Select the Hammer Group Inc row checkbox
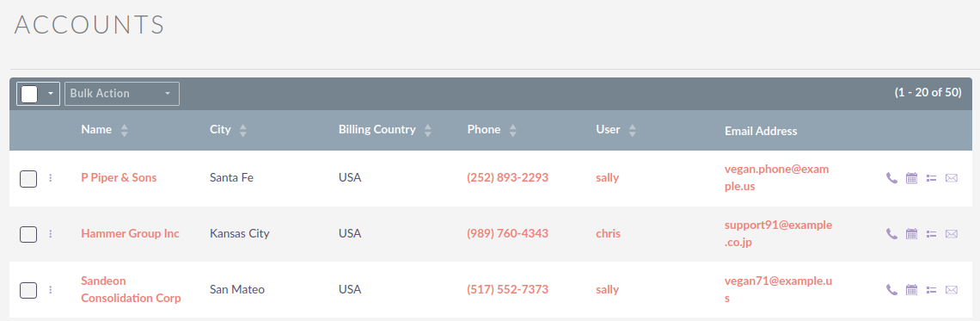The width and height of the screenshot is (980, 321). pos(28,235)
